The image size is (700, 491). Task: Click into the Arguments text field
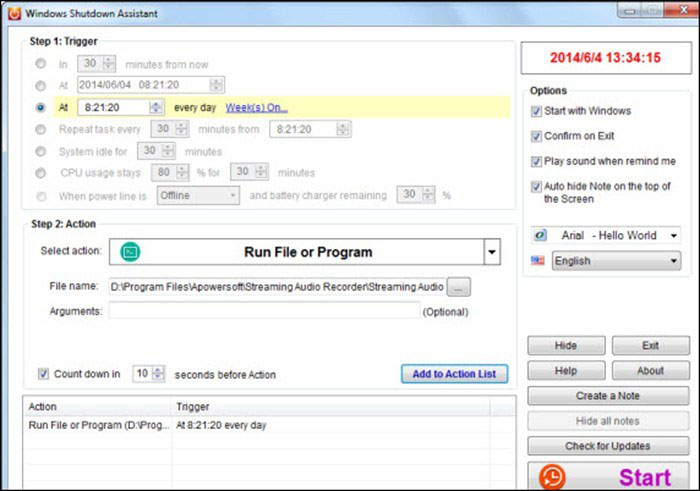[x=264, y=311]
